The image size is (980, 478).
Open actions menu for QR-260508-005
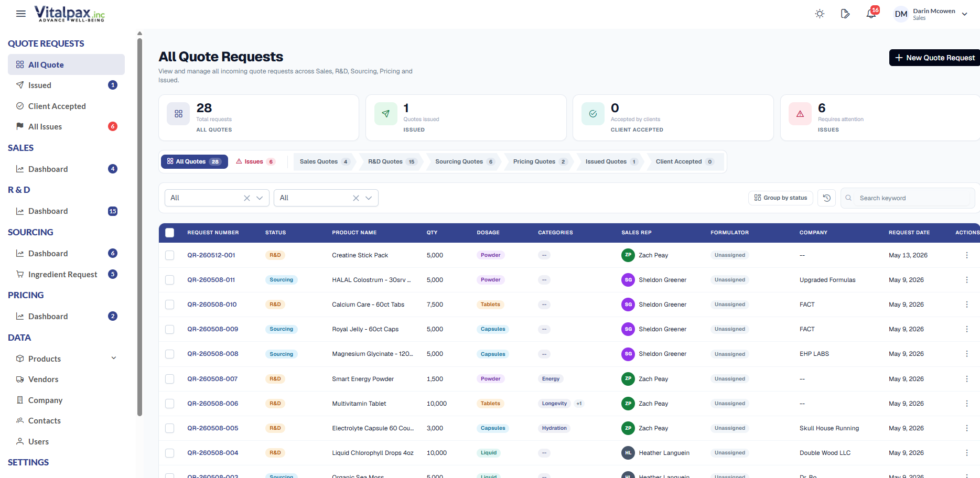click(967, 428)
